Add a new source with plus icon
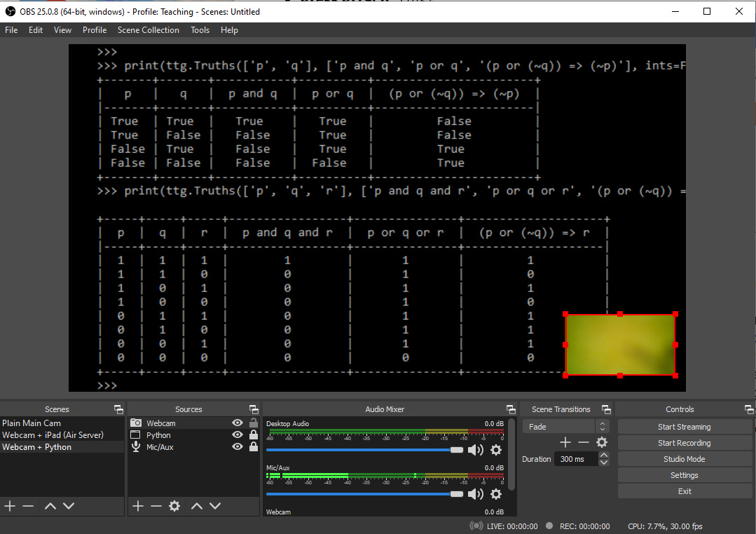756x534 pixels. click(138, 506)
